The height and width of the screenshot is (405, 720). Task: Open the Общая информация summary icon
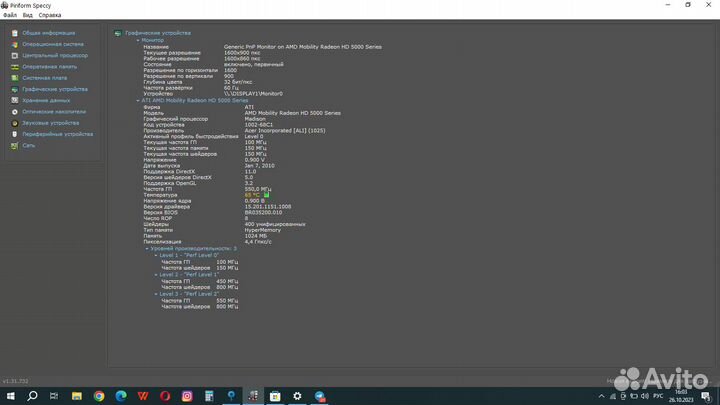pos(15,33)
